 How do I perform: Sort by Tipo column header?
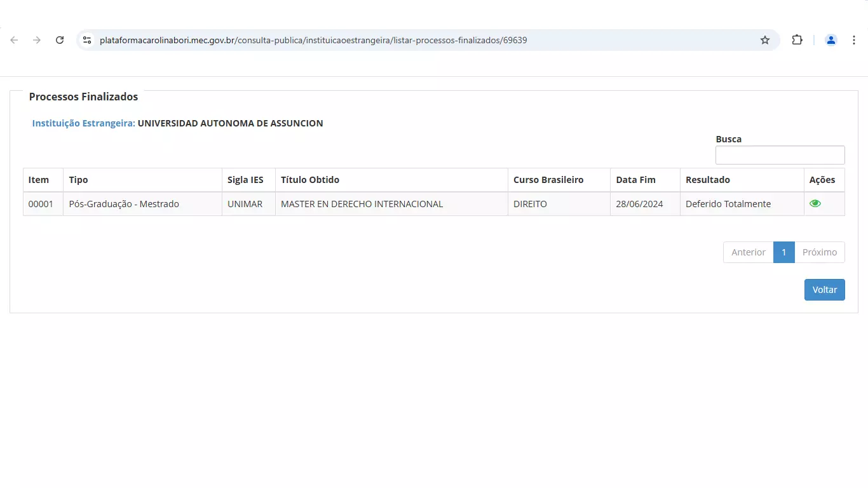(142, 180)
